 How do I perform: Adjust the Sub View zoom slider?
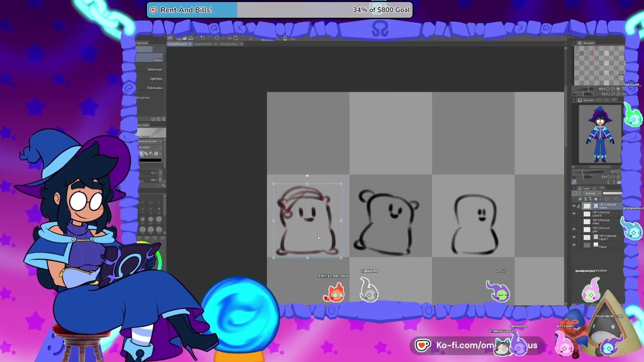click(588, 171)
